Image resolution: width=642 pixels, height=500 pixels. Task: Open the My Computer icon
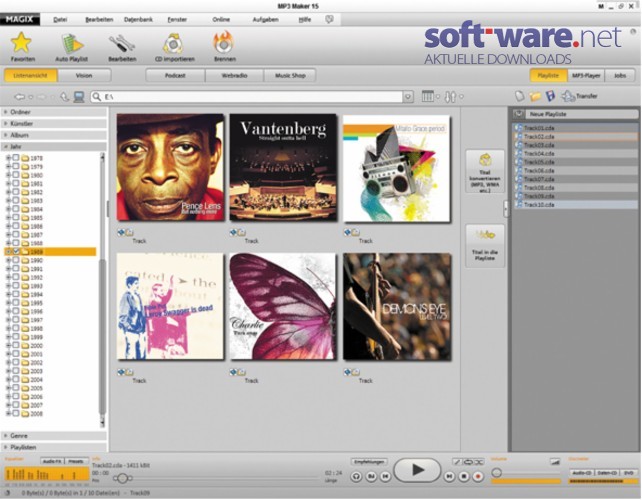point(79,97)
